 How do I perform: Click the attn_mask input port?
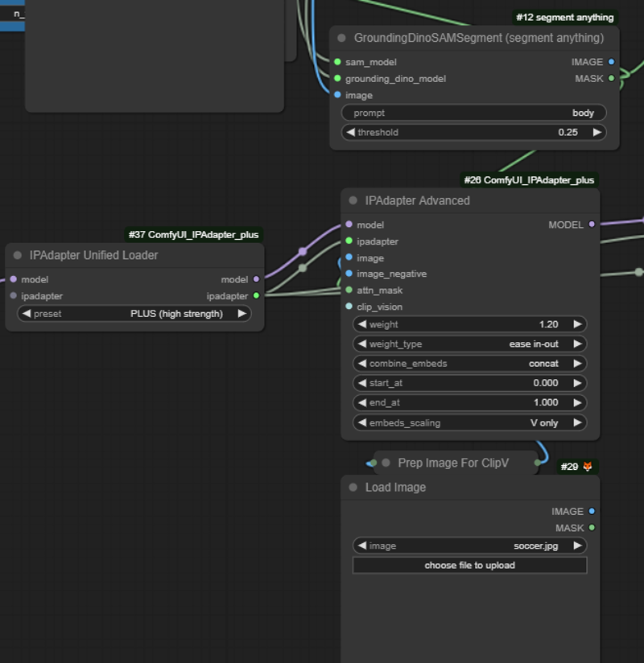coord(349,290)
